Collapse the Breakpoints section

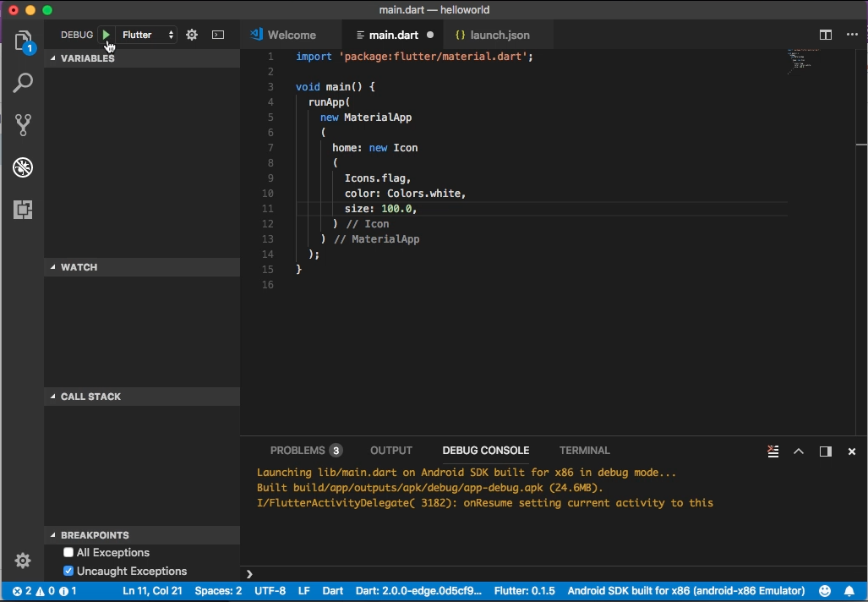pyautogui.click(x=142, y=535)
